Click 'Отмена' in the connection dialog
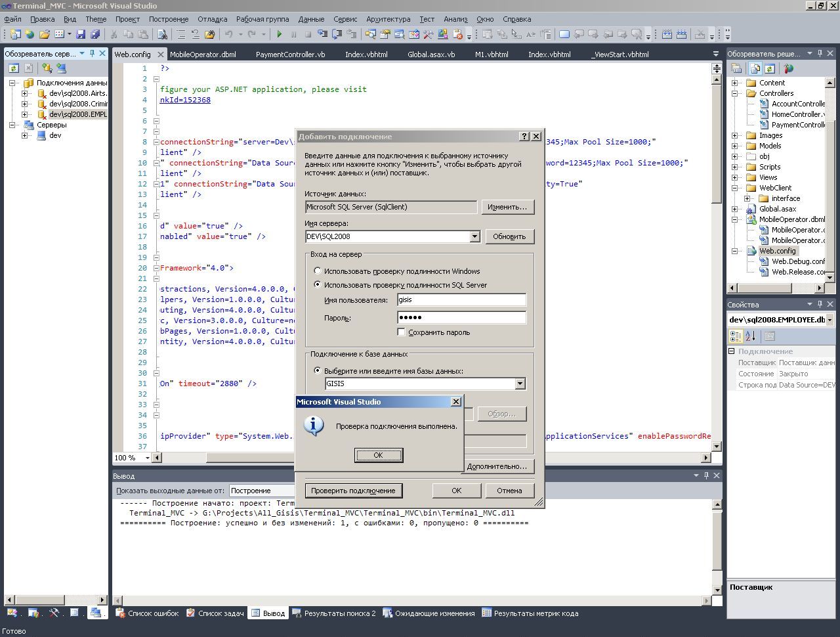Viewport: 840px width, 637px height. coord(509,491)
